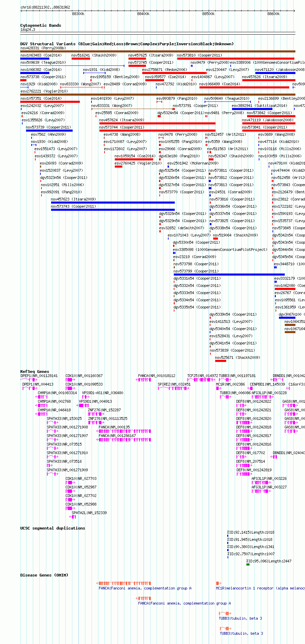Click the esv32652 (deSmith2007) label
This screenshot has height=644, width=305.
click(182, 228)
